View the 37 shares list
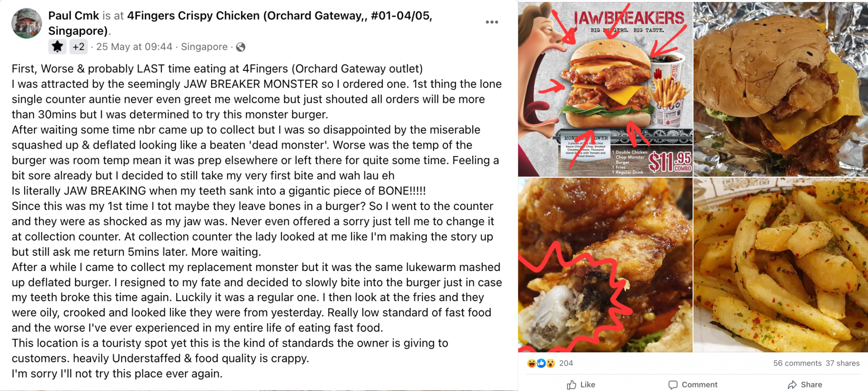The width and height of the screenshot is (868, 391). pos(843,363)
